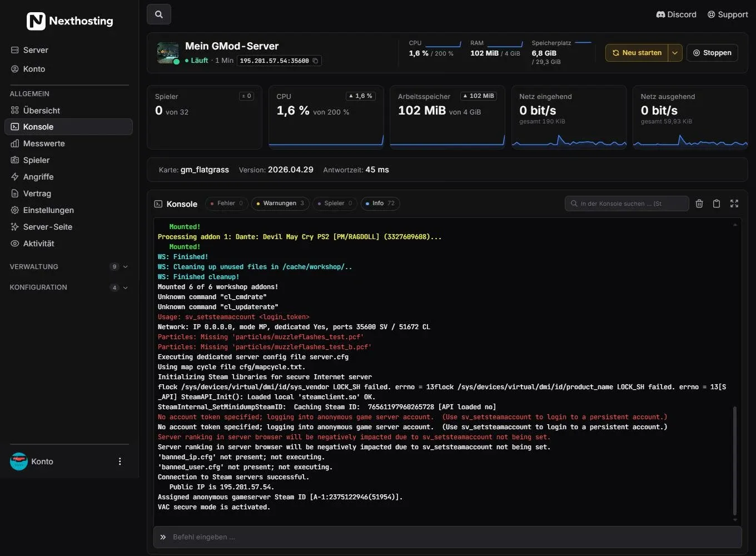Screen dimensions: 756x556
Task: Click the Netz ausgehend card
Action: point(690,117)
